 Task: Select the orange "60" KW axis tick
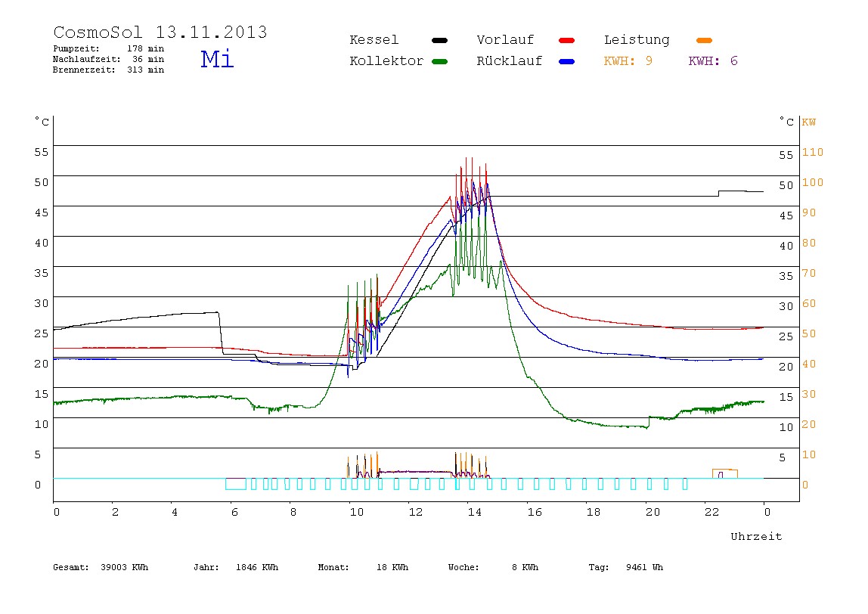tap(809, 303)
